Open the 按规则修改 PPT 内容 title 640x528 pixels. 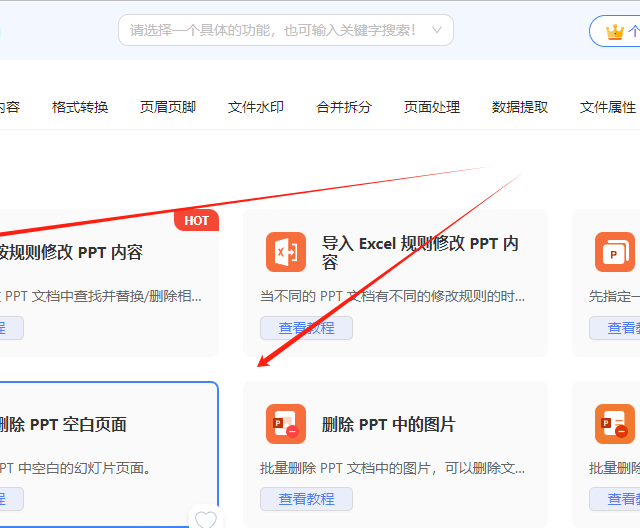[x=71, y=253]
